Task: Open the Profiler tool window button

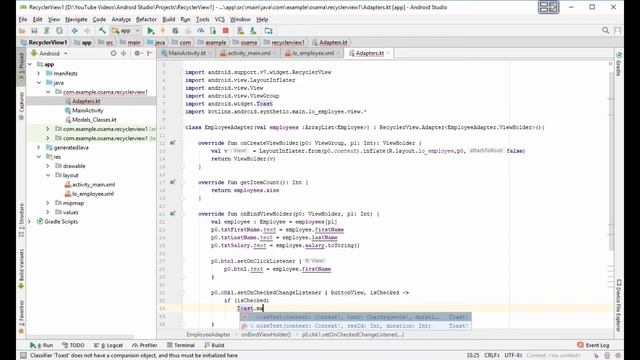Action: [x=144, y=345]
